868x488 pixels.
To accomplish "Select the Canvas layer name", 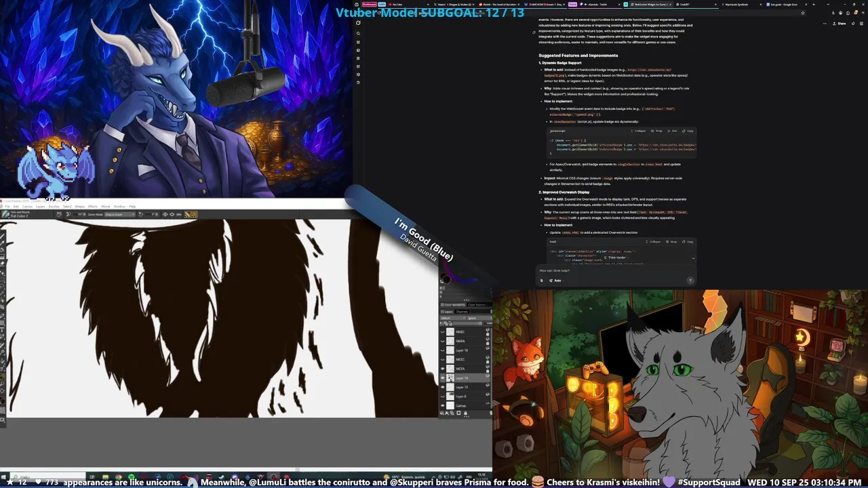I will tap(461, 405).
